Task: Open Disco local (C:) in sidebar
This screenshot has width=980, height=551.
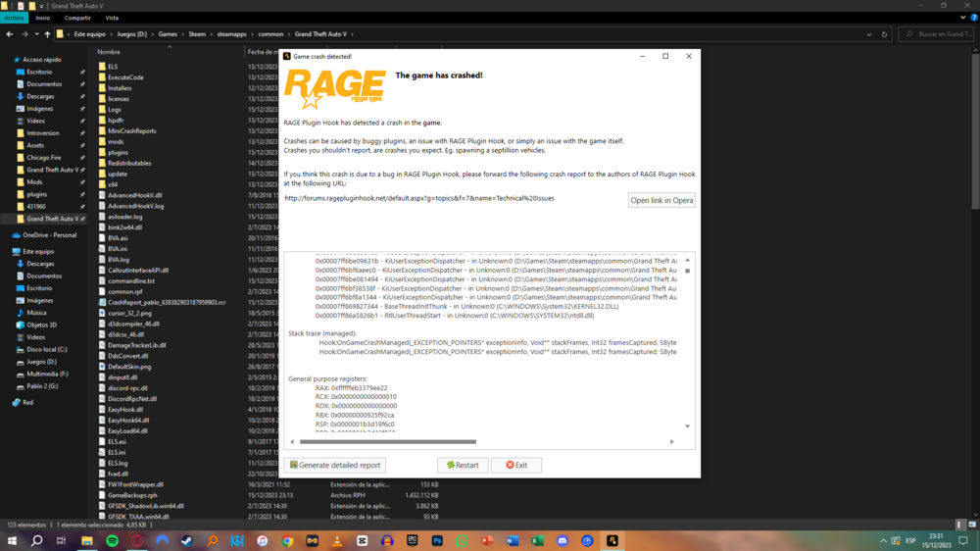Action: pyautogui.click(x=47, y=350)
